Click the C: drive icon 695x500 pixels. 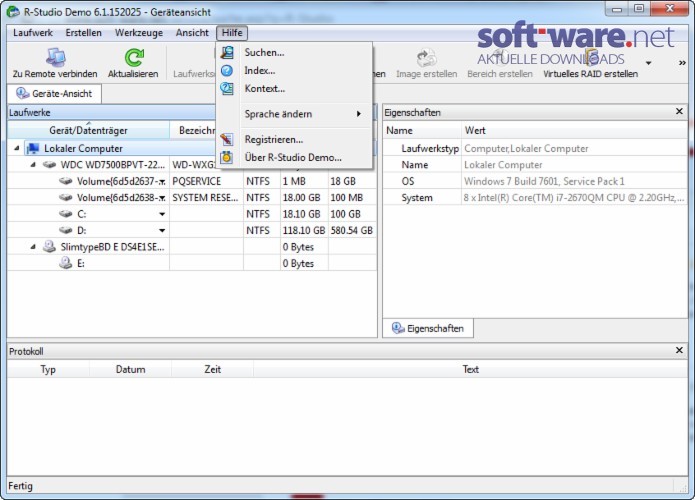coord(66,214)
